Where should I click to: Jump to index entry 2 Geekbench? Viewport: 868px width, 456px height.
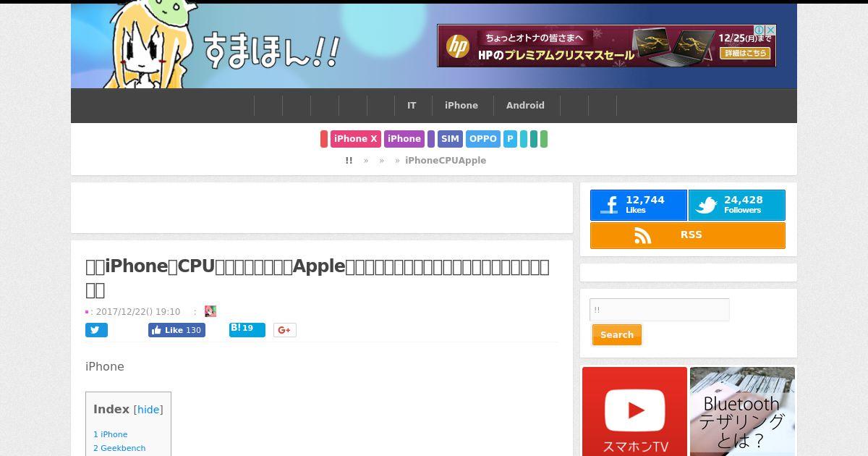[x=119, y=448]
